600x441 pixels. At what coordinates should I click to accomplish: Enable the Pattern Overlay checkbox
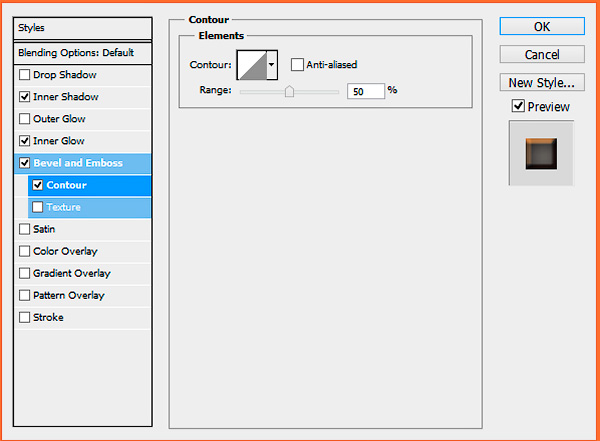[24, 295]
